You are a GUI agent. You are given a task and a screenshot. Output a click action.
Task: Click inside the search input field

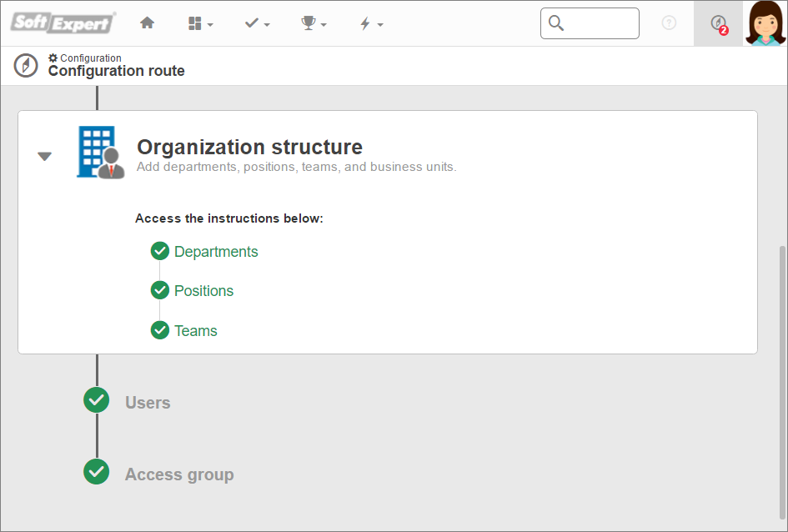click(590, 23)
